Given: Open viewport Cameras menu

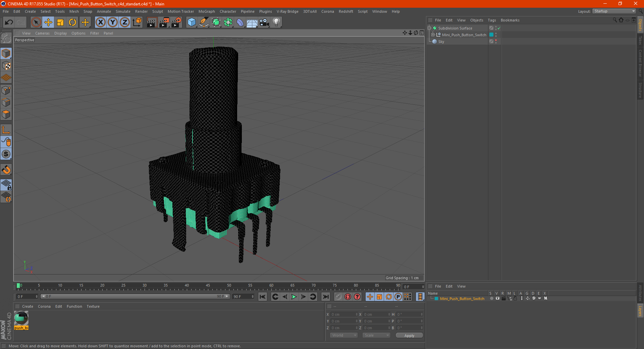Looking at the screenshot, I should pyautogui.click(x=42, y=33).
